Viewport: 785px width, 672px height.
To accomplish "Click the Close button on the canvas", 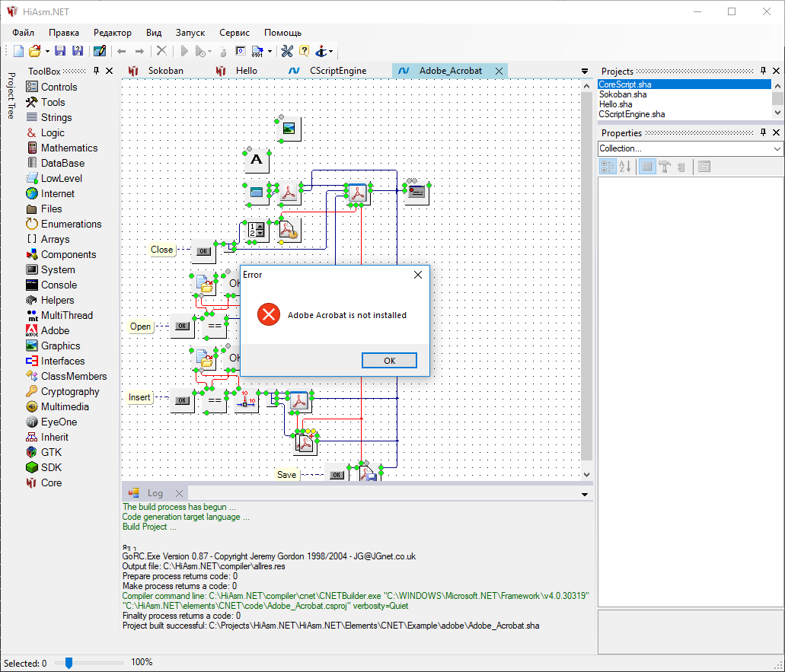I will pyautogui.click(x=161, y=250).
